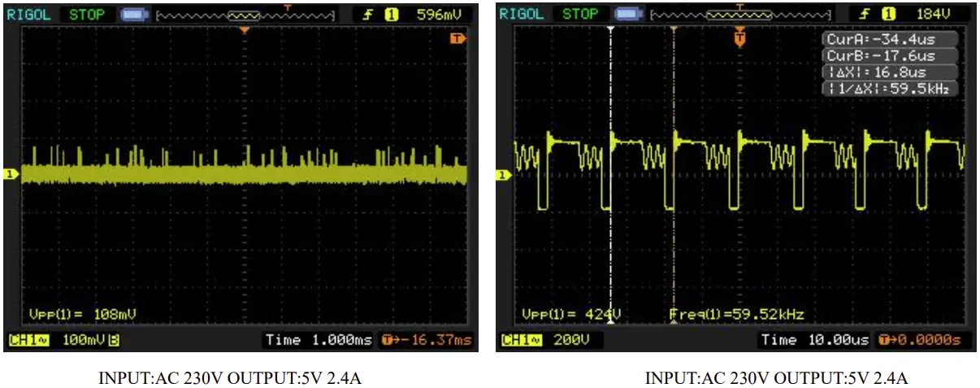Click the 0.0000s trigger offset readout

point(922,340)
